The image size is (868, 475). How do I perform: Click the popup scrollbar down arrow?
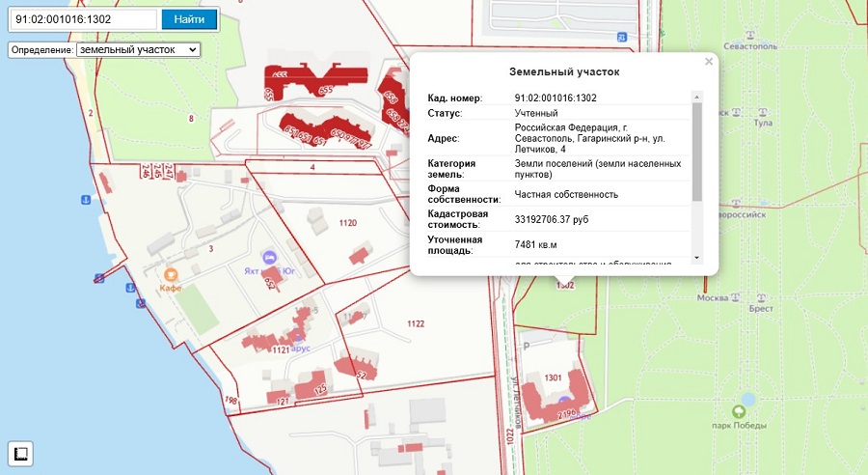697,259
